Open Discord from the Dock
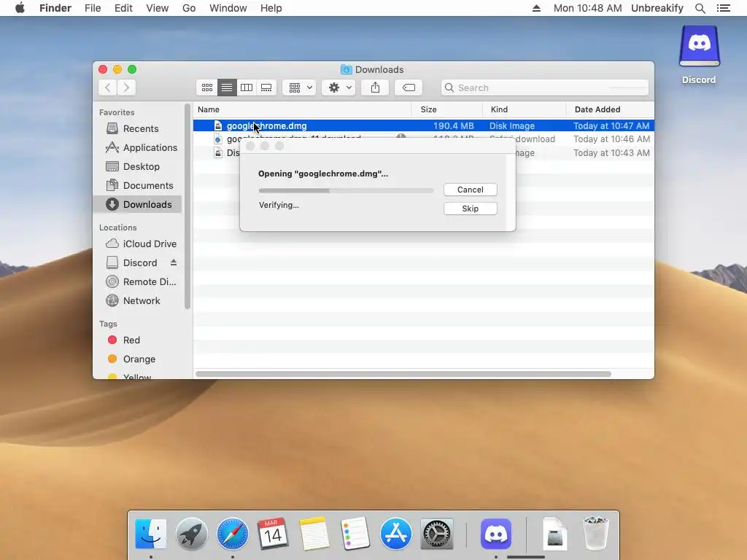This screenshot has height=560, width=747. 496,534
